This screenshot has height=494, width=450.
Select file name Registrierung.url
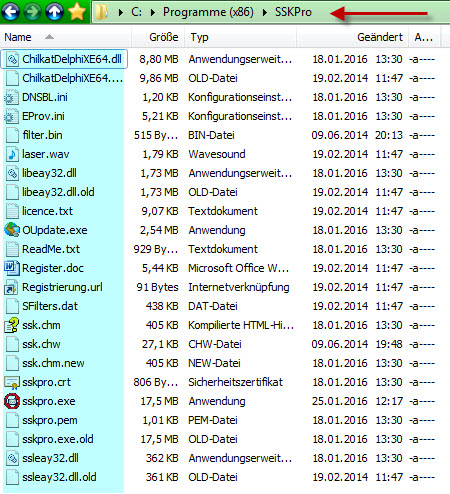coord(62,287)
